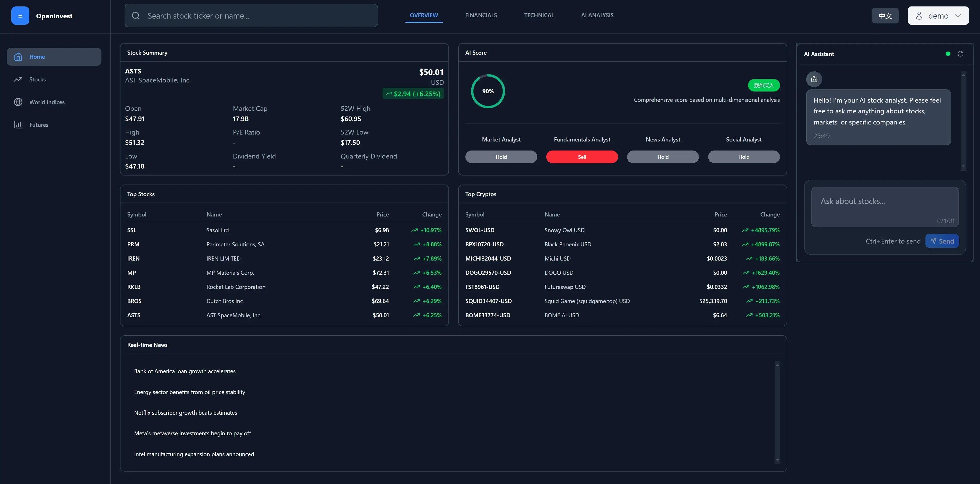Click the World Indices globe icon
The width and height of the screenshot is (980, 484).
click(18, 102)
